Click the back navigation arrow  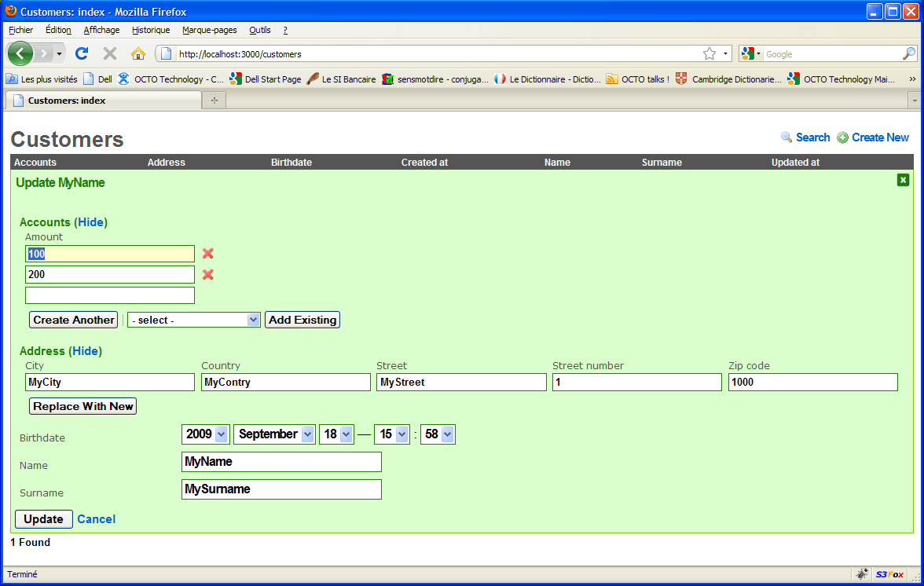click(20, 53)
